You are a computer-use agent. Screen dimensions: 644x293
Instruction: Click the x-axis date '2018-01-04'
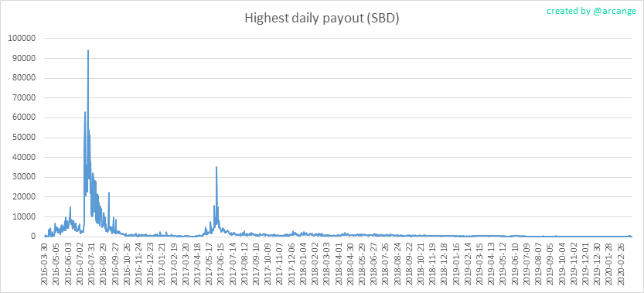click(304, 264)
